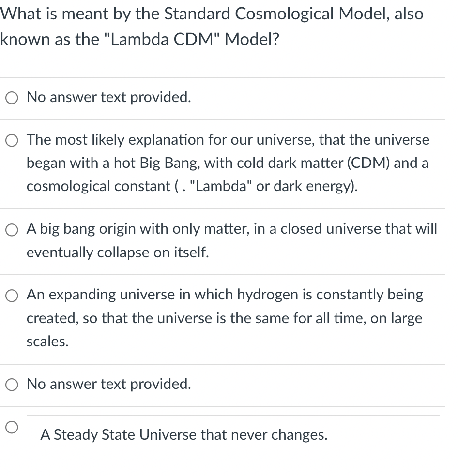
Task: Choose the closed universe collapse answer option
Action: coord(11,230)
